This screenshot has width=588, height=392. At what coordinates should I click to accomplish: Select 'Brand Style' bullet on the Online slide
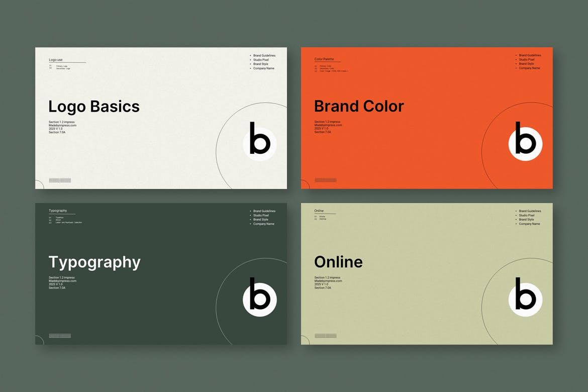click(x=526, y=220)
